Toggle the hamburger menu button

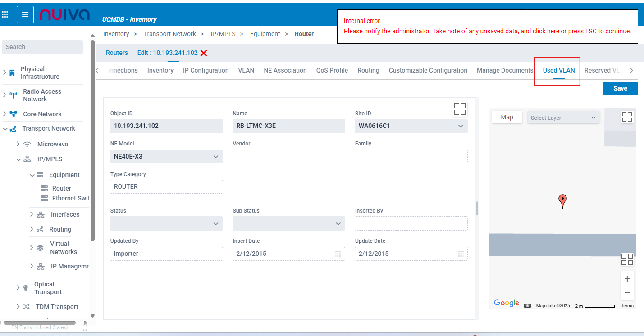click(25, 14)
